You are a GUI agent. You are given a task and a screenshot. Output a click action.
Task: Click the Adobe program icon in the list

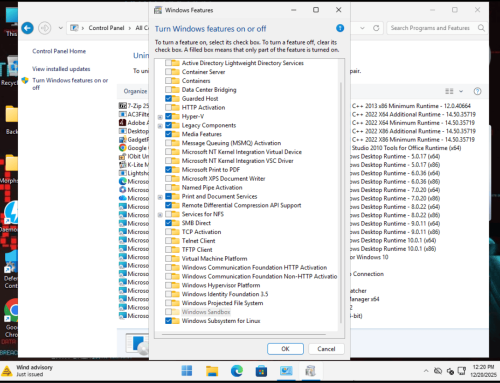coord(123,123)
